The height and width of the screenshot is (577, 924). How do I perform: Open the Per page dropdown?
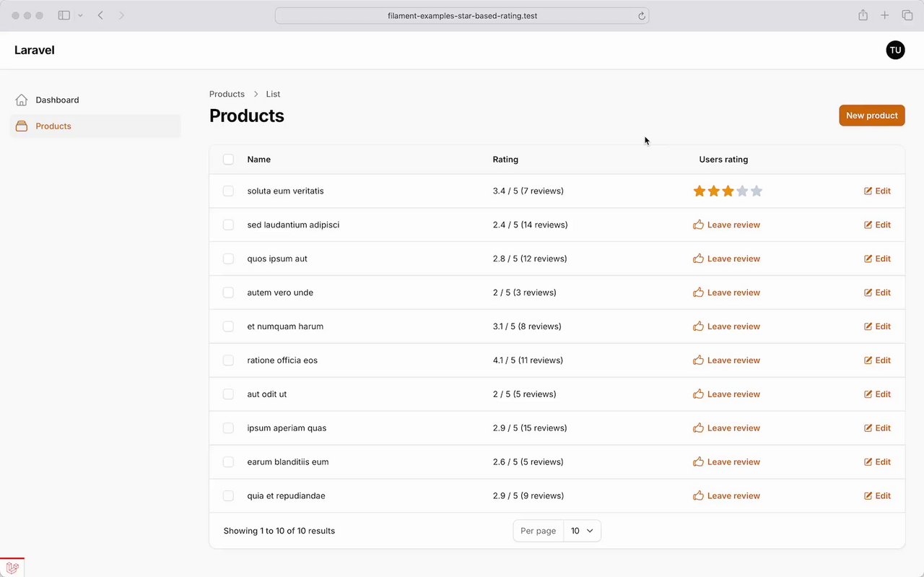[582, 531]
